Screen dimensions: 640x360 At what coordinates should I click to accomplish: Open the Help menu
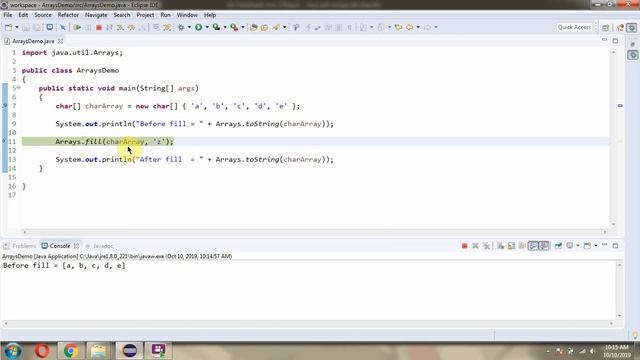tap(210, 15)
